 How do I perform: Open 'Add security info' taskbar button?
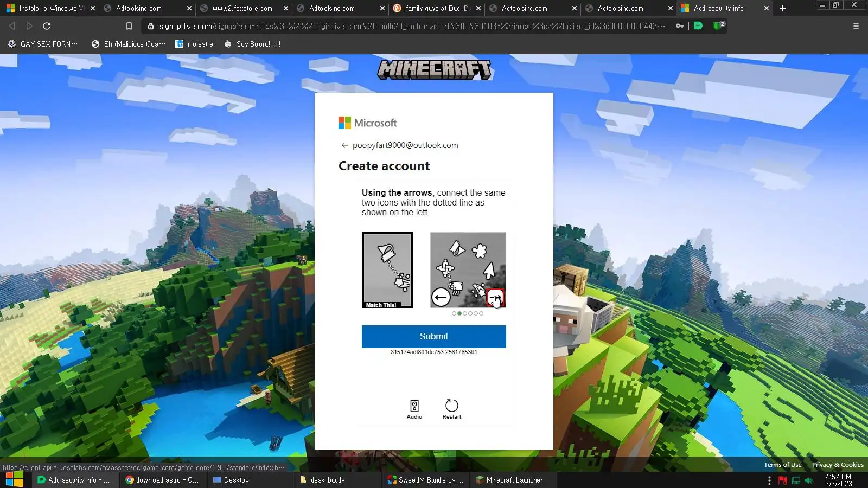(x=74, y=480)
